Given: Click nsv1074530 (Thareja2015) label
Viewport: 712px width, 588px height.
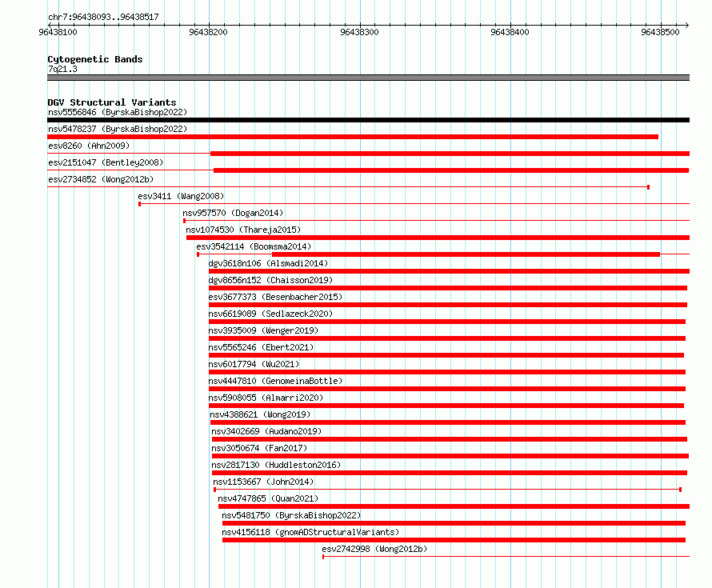Looking at the screenshot, I should coord(243,230).
